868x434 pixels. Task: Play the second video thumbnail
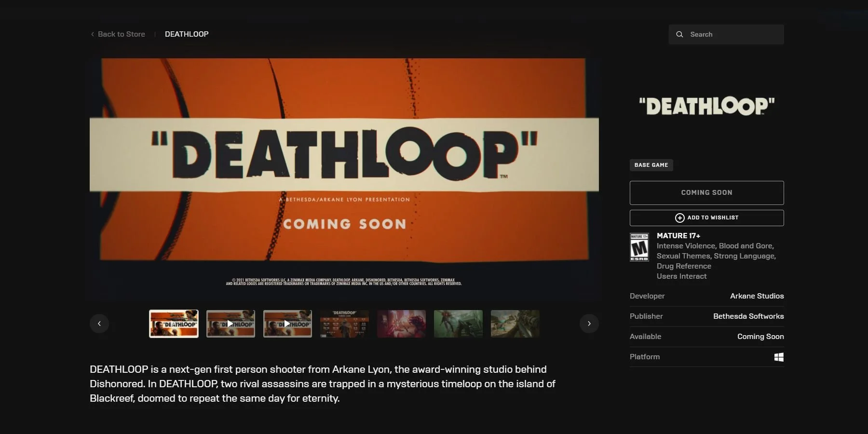point(231,324)
